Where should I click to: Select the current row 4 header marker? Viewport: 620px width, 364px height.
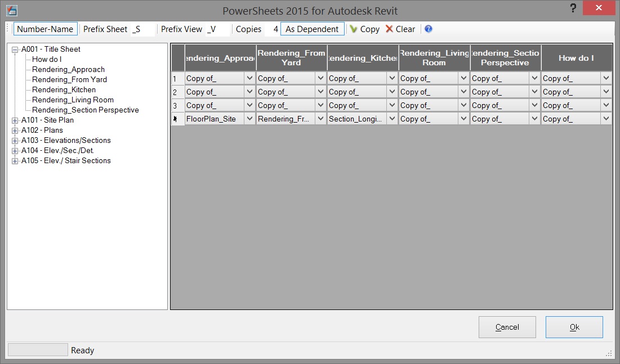pyautogui.click(x=178, y=119)
